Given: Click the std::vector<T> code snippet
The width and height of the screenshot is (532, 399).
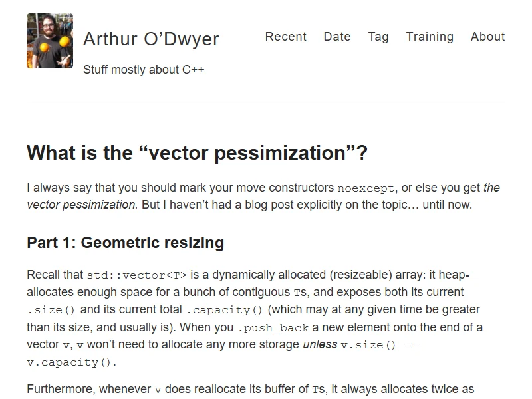Looking at the screenshot, I should pos(137,275).
